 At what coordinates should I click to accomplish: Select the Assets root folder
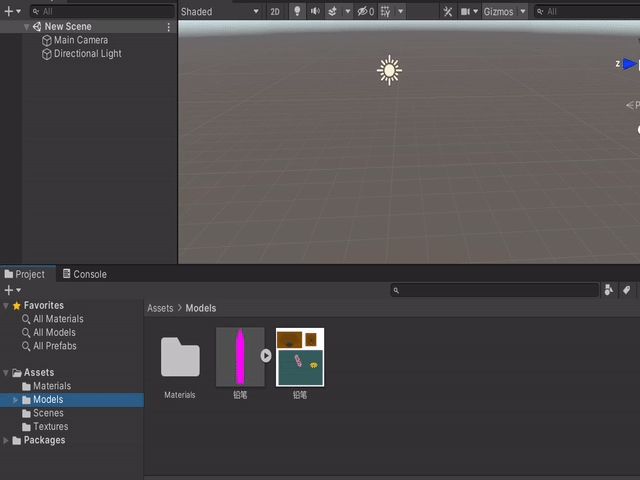(x=39, y=372)
